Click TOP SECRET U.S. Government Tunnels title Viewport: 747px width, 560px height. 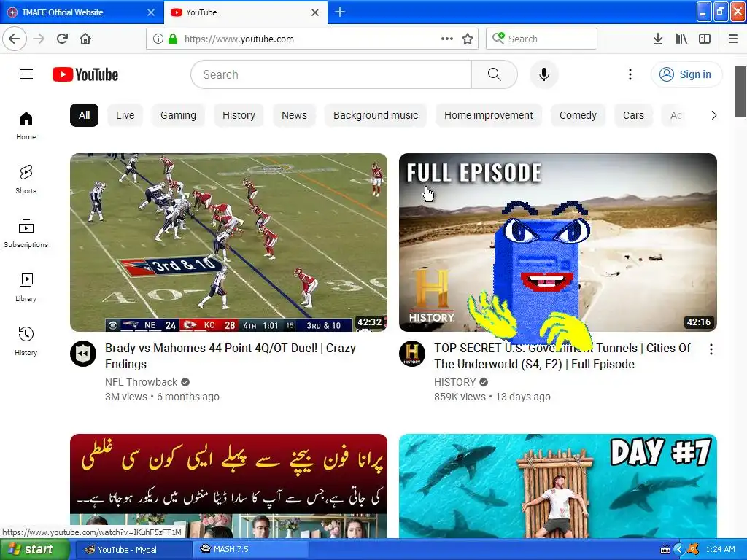pos(562,356)
